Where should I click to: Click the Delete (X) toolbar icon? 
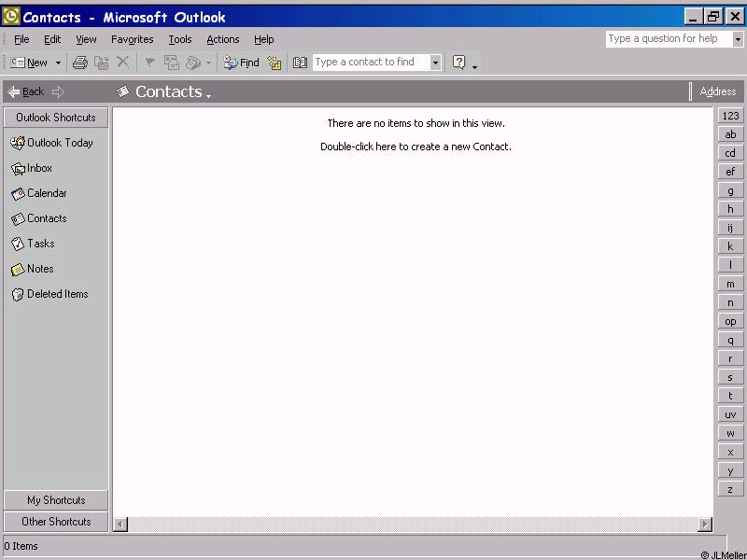click(123, 62)
